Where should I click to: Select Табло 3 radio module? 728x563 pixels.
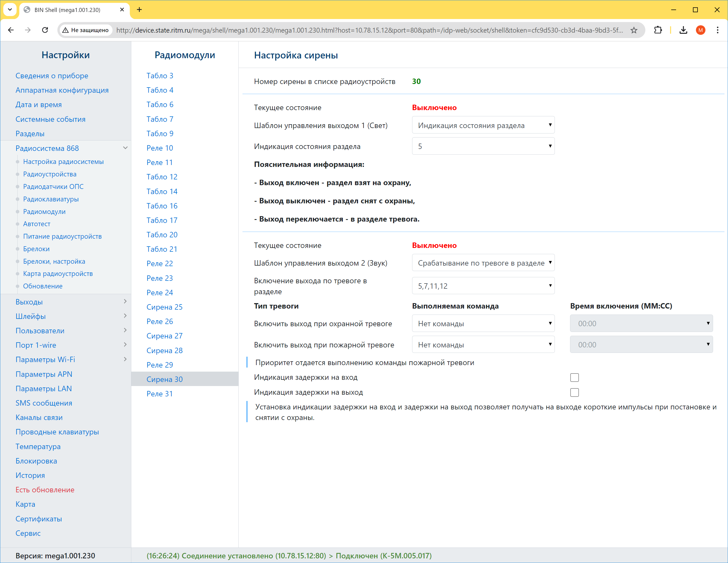click(x=160, y=76)
